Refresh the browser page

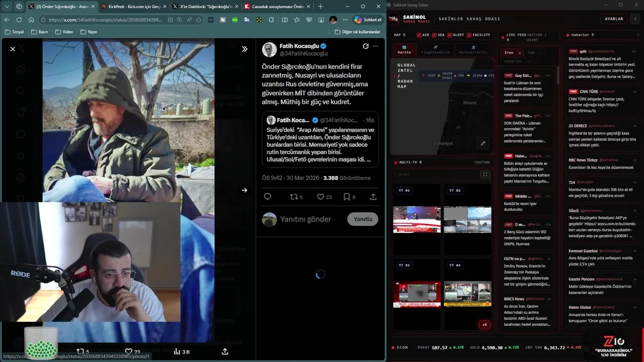point(19,20)
